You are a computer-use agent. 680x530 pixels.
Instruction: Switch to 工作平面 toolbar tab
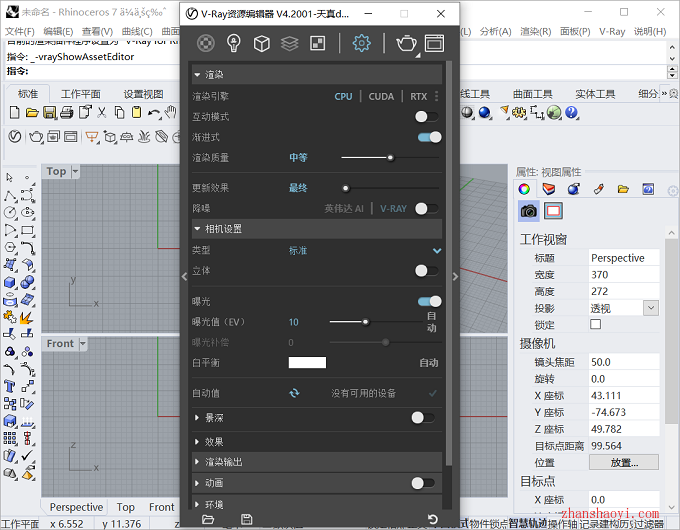point(81,94)
